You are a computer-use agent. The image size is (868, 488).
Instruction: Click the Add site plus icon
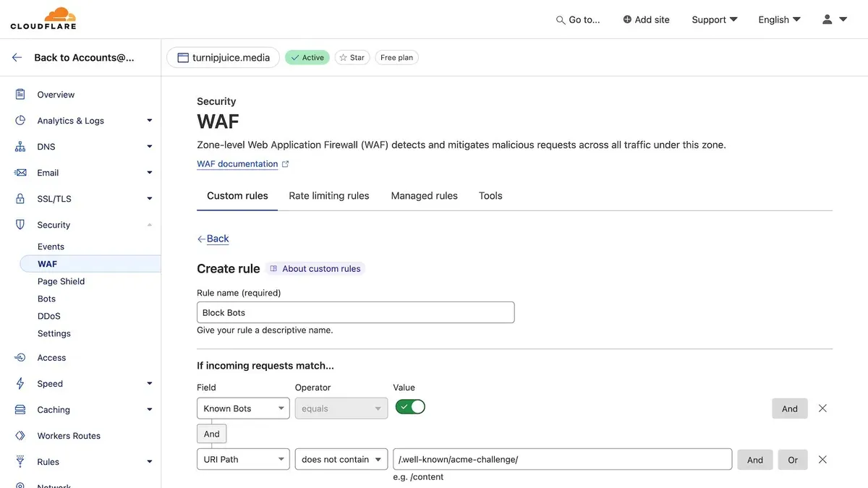tap(627, 20)
